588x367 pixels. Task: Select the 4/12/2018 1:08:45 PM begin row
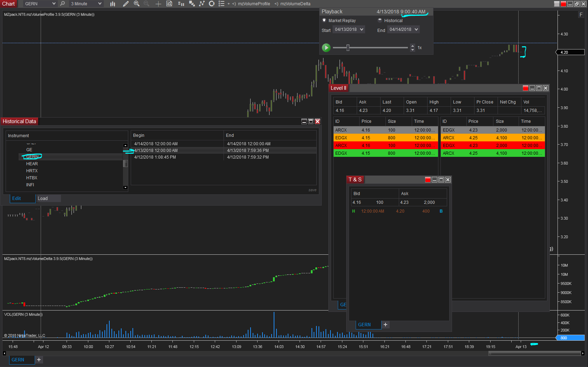[x=224, y=157]
